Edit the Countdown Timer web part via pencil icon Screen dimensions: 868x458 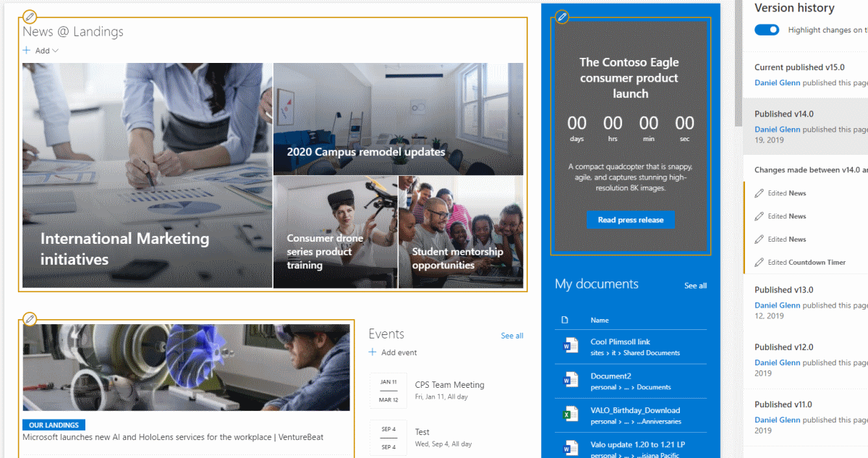(562, 17)
